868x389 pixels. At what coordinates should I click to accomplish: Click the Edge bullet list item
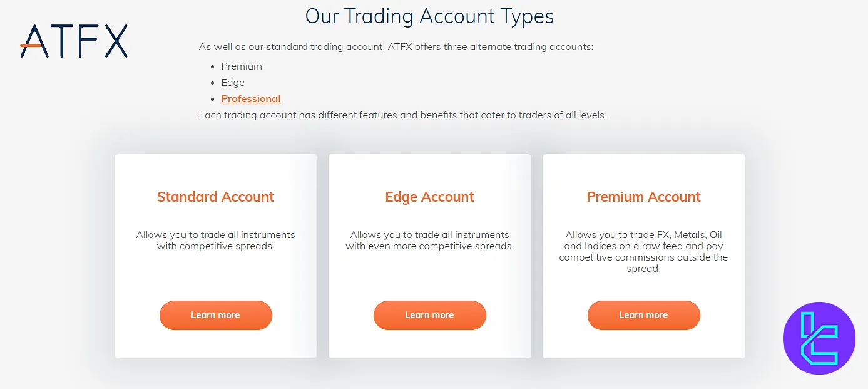(x=232, y=82)
